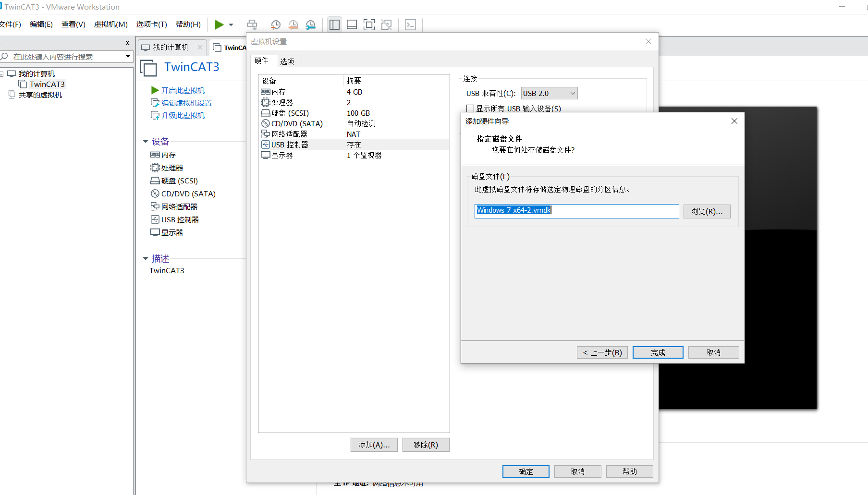Toggle the thumbnail bar view icon
This screenshot has width=868, height=495.
coord(352,25)
